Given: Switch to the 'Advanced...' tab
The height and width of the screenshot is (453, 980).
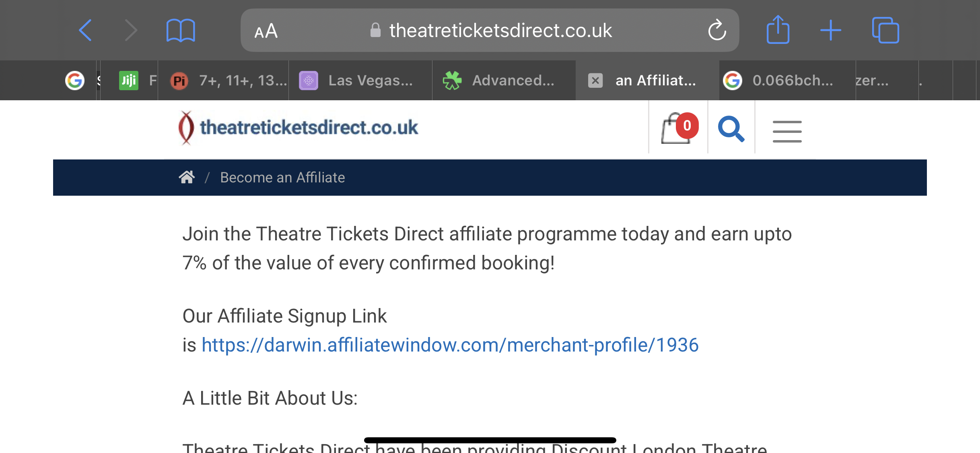Looking at the screenshot, I should pyautogui.click(x=504, y=81).
